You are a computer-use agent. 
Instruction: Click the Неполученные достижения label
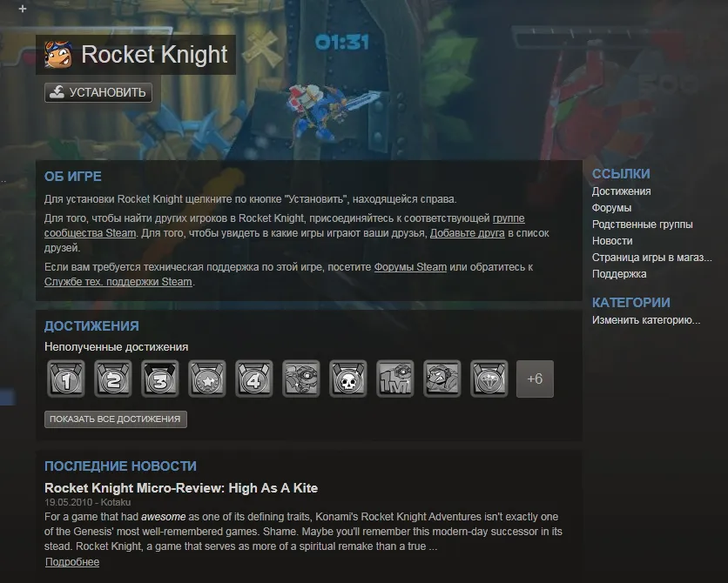click(117, 347)
